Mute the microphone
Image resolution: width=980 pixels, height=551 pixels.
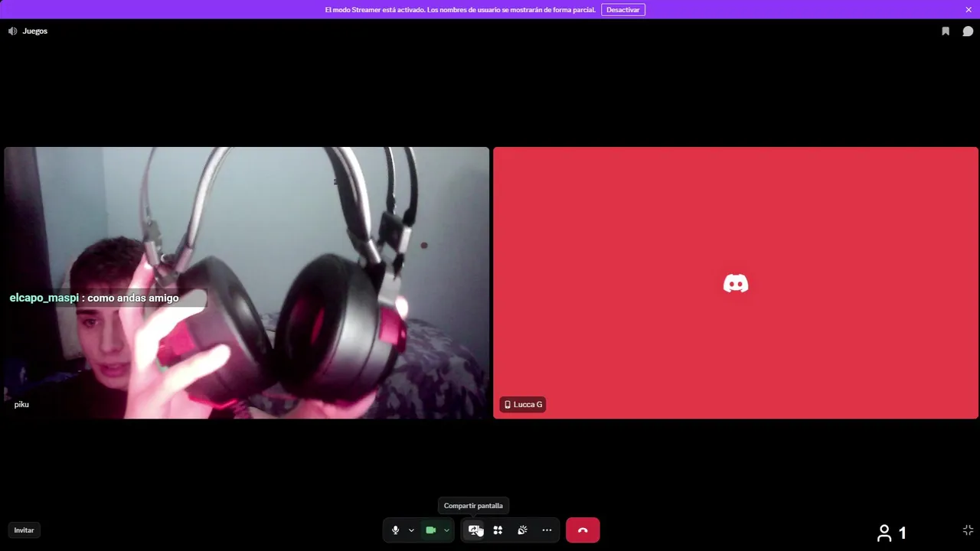[x=395, y=530]
